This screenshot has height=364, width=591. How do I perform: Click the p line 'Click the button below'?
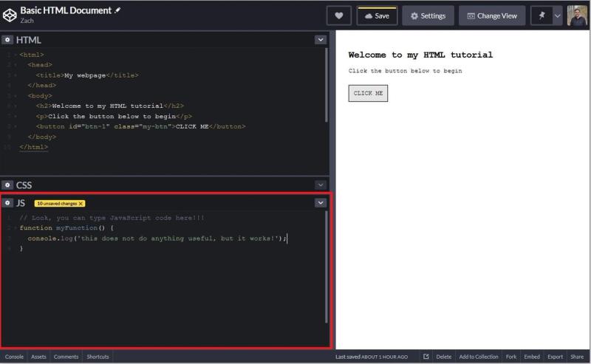(114, 117)
